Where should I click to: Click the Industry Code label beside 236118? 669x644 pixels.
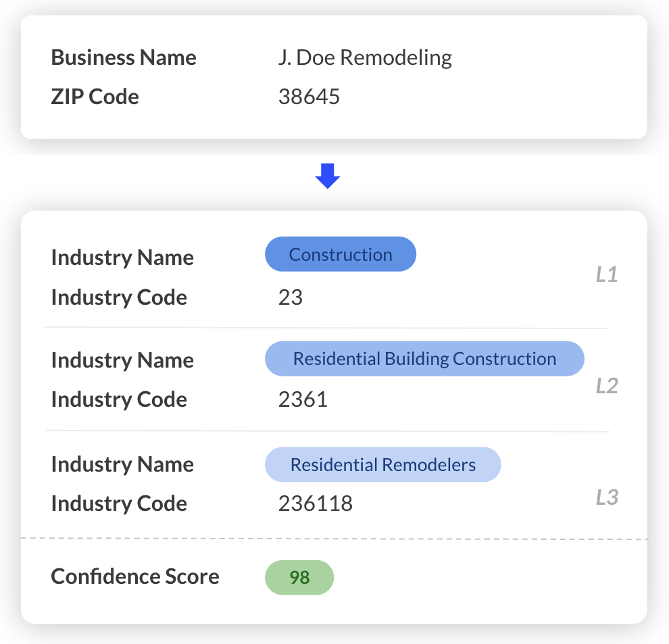tap(119, 503)
